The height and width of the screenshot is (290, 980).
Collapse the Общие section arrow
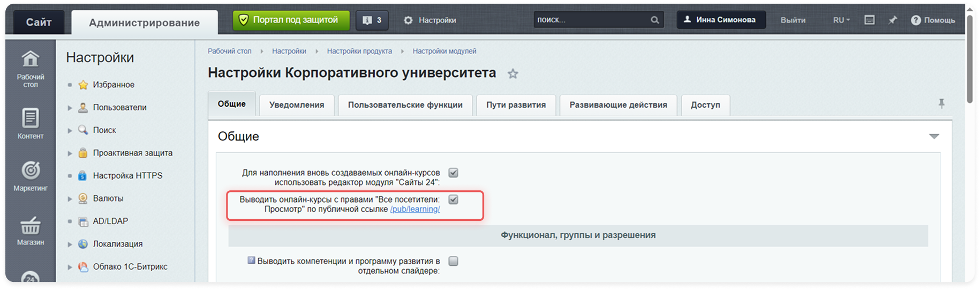(934, 136)
